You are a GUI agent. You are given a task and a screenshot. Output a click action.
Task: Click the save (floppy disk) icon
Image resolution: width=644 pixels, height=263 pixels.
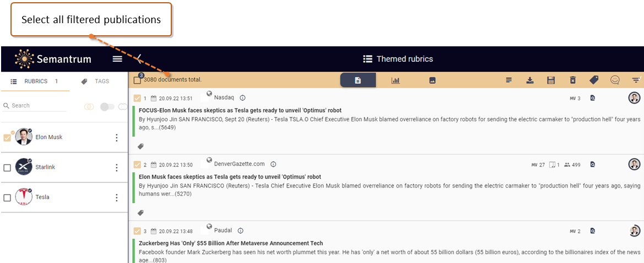click(551, 80)
